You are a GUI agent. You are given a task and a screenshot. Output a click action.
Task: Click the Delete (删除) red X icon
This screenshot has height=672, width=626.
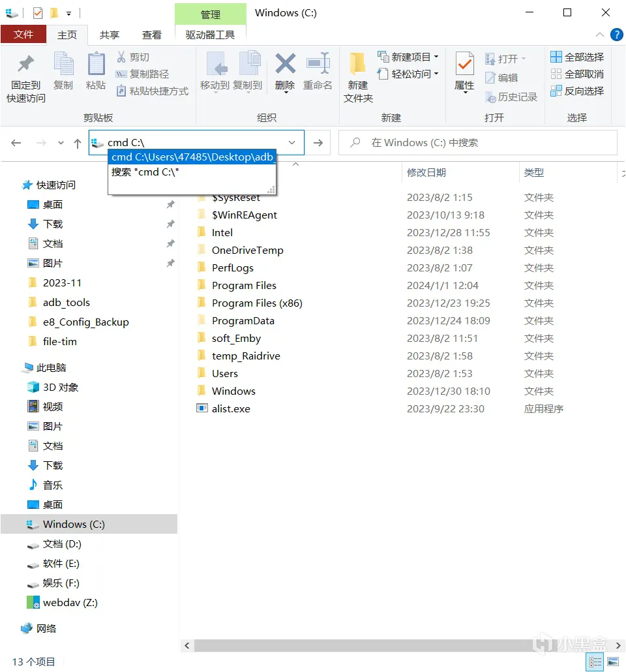click(286, 63)
